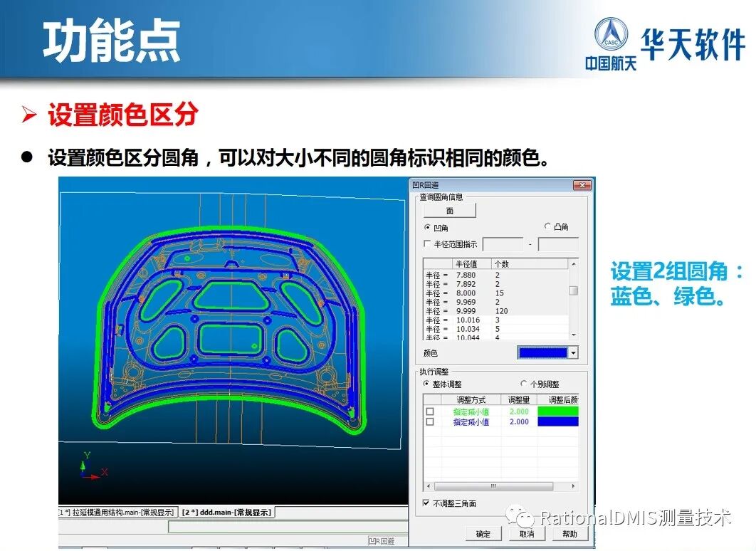Click the XYZ coordinate axis icon

point(82,466)
